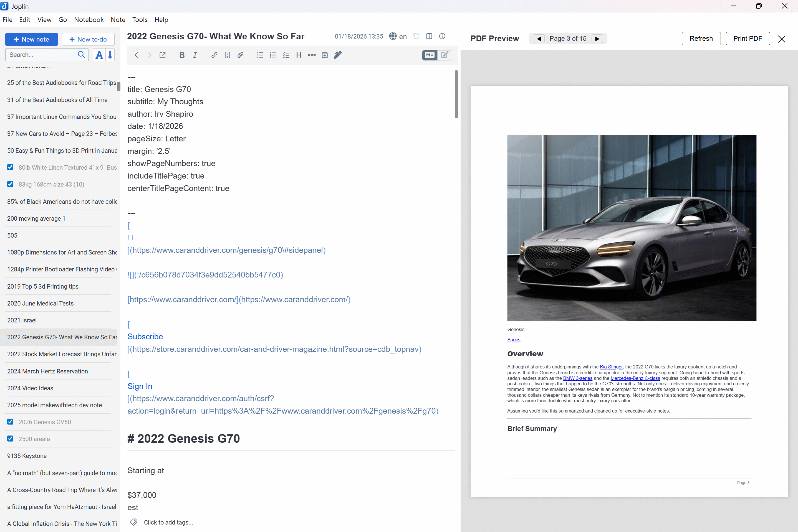Open the Notebook menu

tap(89, 20)
